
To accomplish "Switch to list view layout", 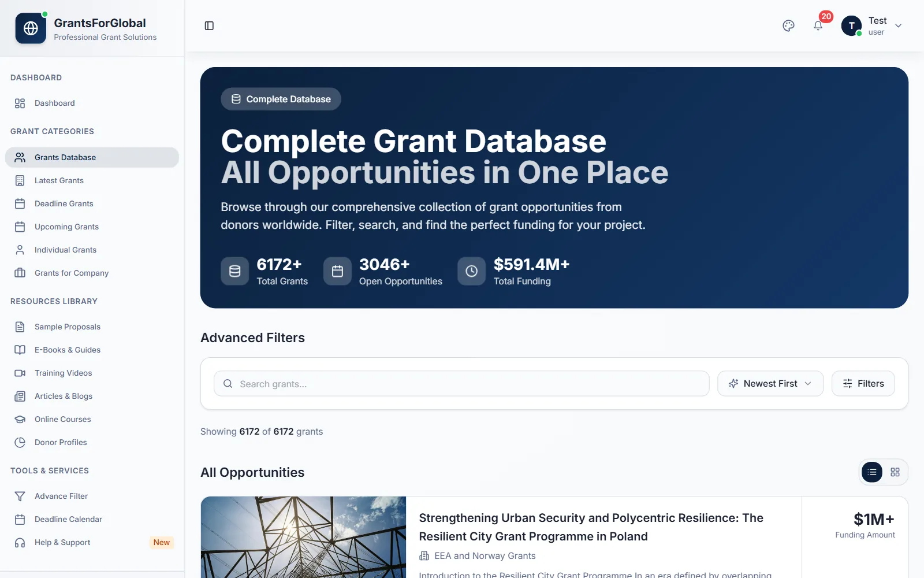I will (872, 472).
